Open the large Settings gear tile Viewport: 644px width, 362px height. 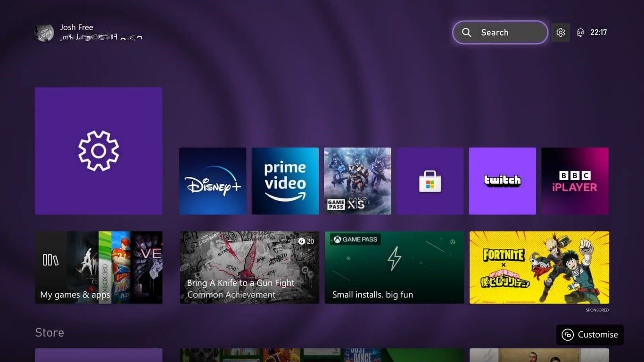pyautogui.click(x=99, y=151)
